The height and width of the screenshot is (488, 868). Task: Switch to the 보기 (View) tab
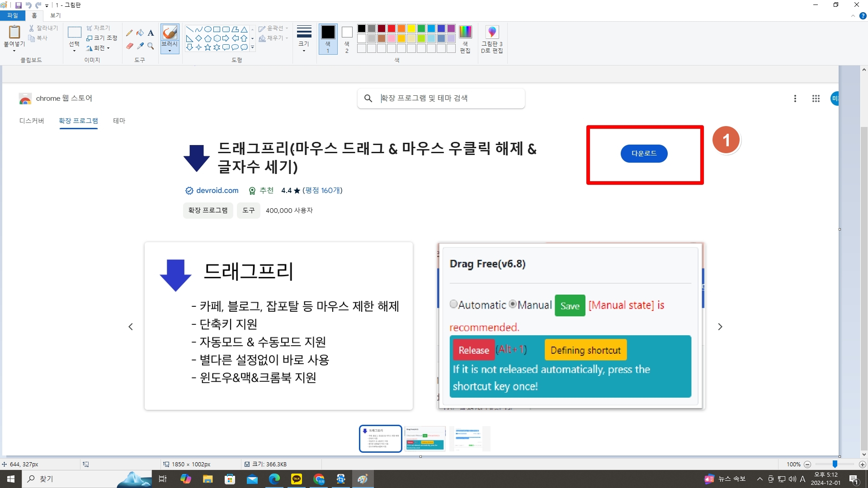click(x=55, y=15)
